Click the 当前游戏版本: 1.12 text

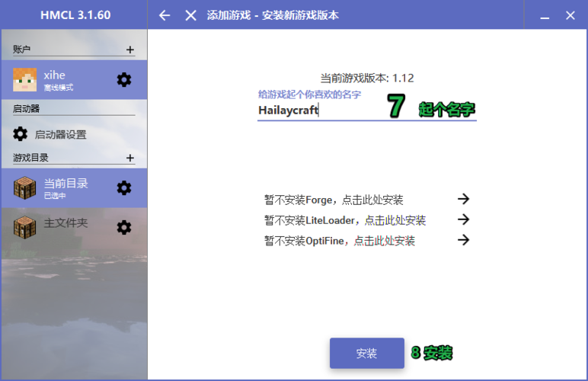coord(367,78)
